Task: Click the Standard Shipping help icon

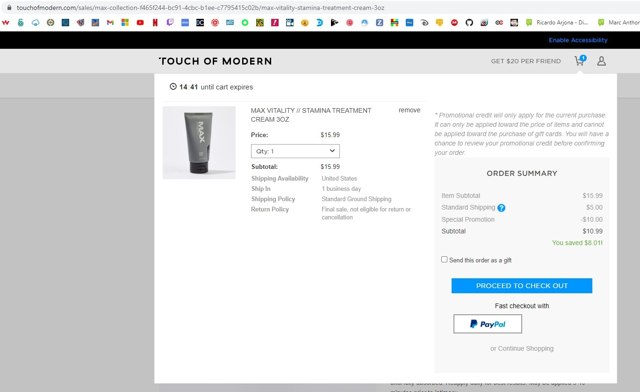Action: 501,208
